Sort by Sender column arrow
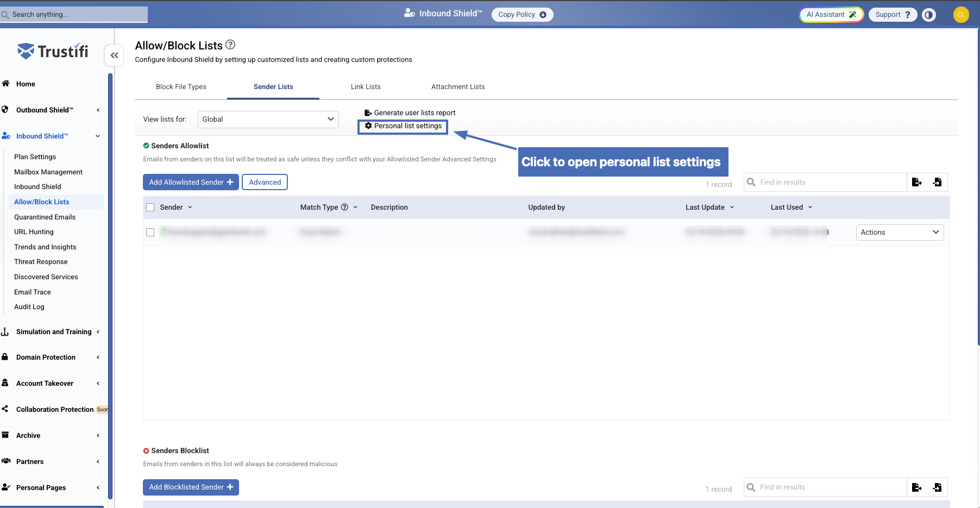Screen dimensions: 980x508 point(190,207)
